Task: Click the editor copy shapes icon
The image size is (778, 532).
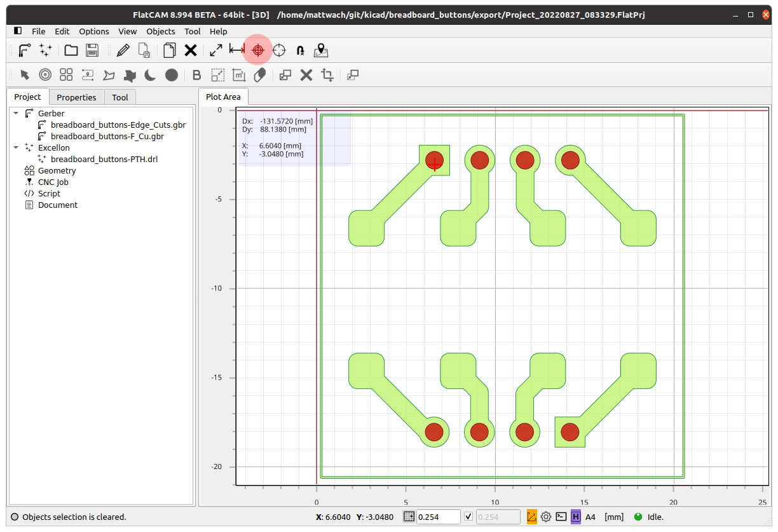Action: 285,75
